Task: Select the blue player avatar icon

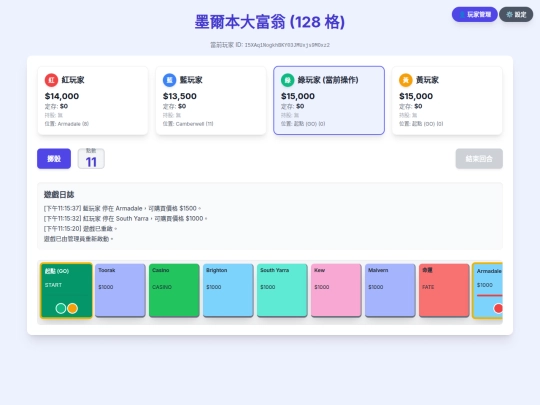Action: (x=169, y=80)
